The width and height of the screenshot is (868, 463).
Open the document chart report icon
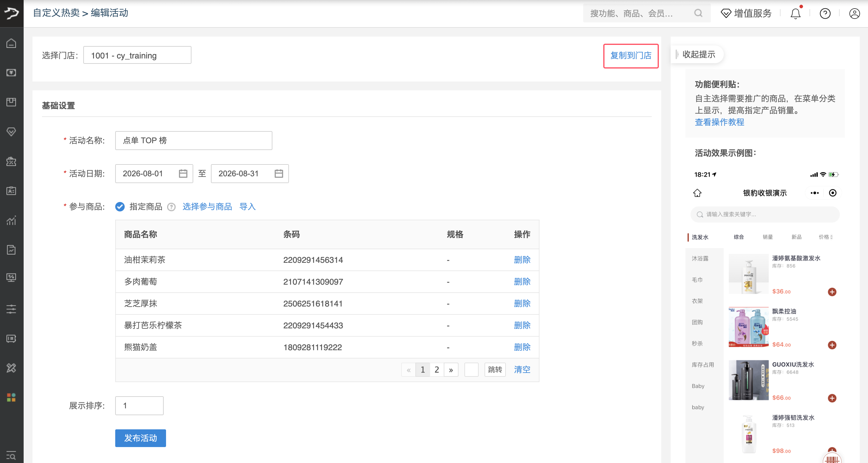(x=12, y=250)
